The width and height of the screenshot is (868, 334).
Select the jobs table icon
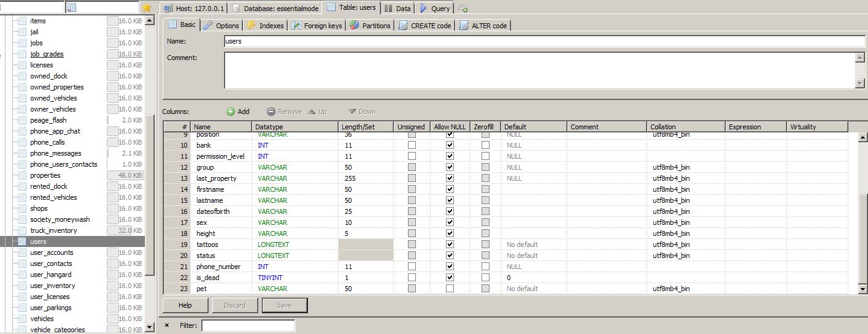[x=22, y=43]
